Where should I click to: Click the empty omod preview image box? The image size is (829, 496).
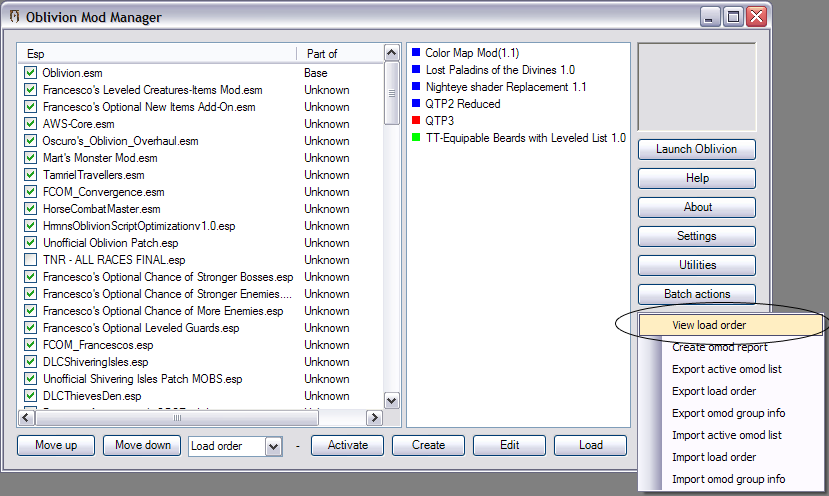[x=697, y=87]
